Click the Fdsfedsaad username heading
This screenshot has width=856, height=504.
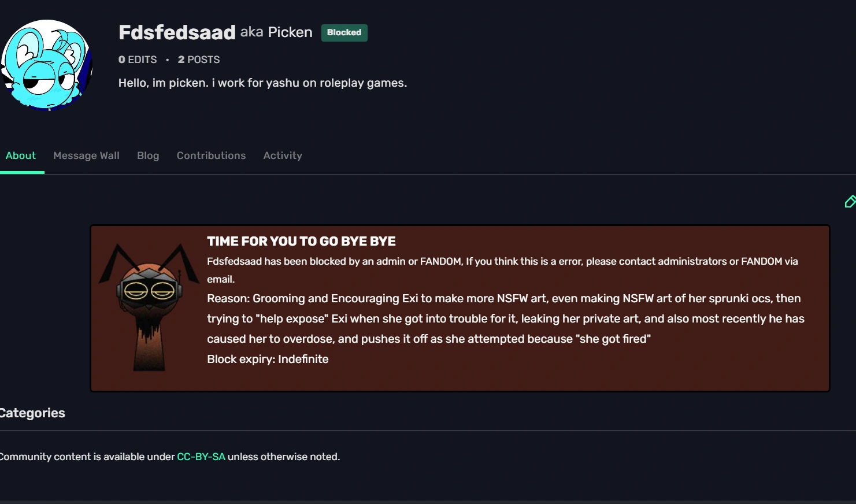tap(177, 32)
